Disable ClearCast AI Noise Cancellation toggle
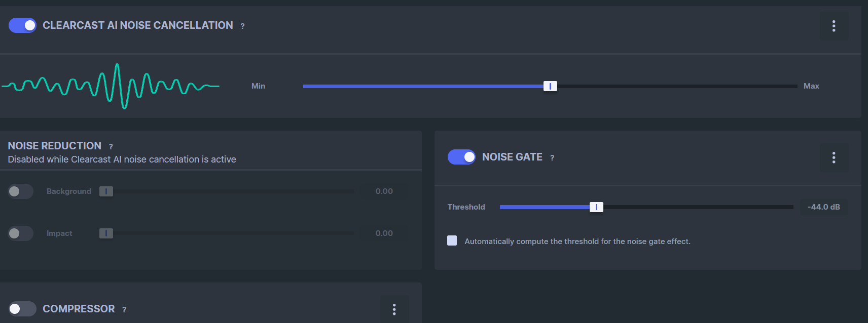This screenshot has height=323, width=868. pyautogui.click(x=22, y=25)
